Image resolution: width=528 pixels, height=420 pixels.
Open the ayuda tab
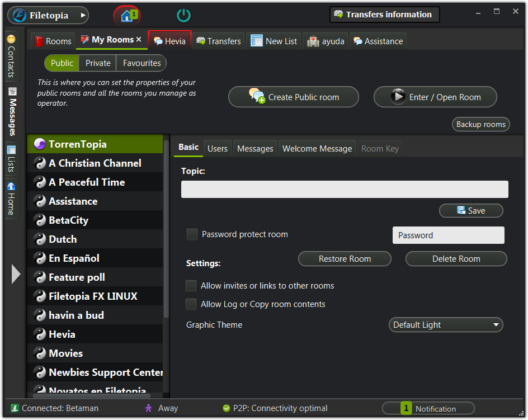point(326,41)
